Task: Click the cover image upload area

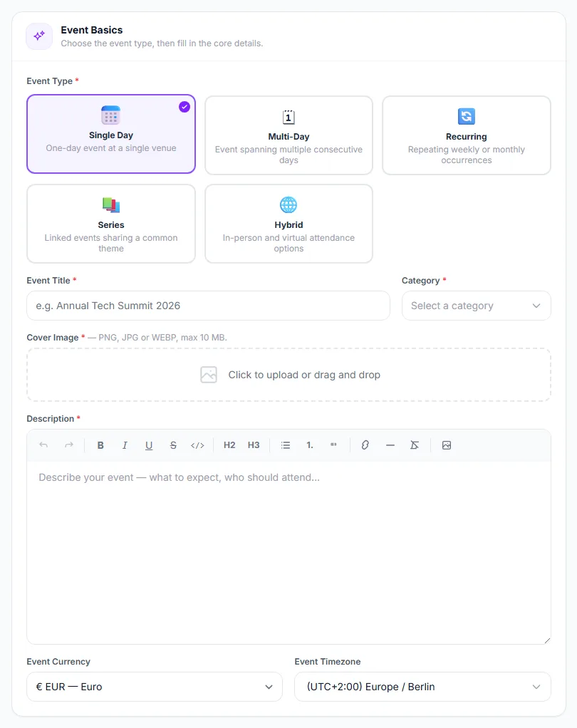Action: click(288, 375)
